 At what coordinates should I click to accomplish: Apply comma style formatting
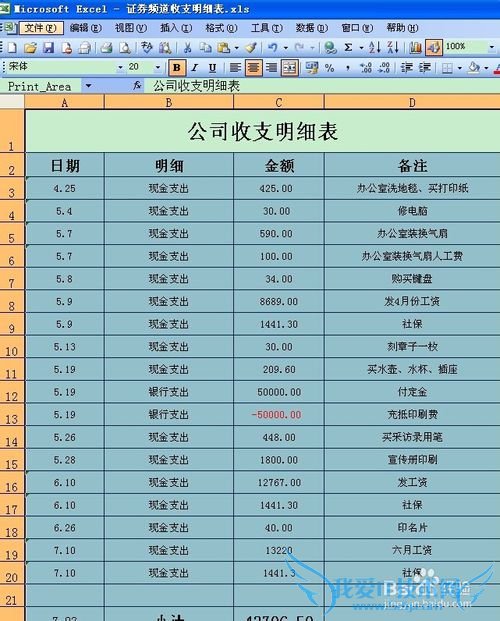click(x=347, y=68)
